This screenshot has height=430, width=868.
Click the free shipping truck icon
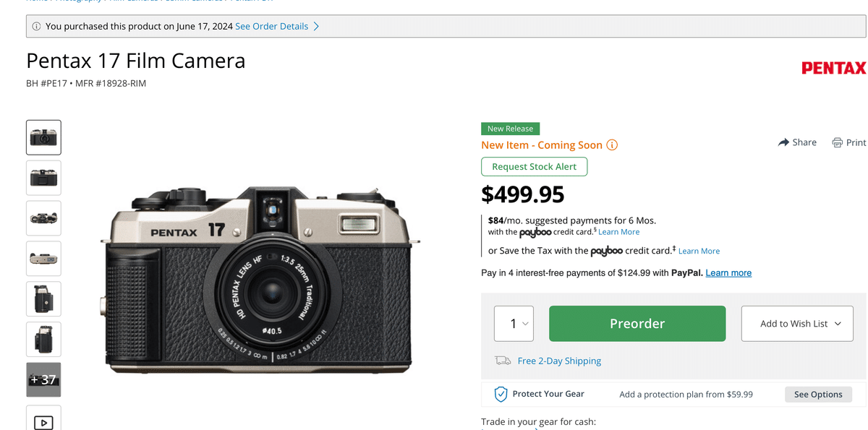(503, 361)
